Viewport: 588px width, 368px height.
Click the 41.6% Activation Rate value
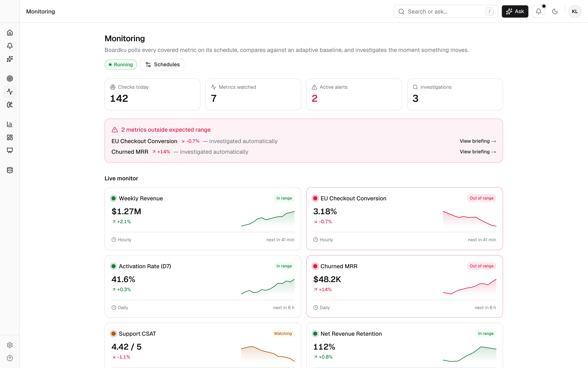(x=123, y=279)
